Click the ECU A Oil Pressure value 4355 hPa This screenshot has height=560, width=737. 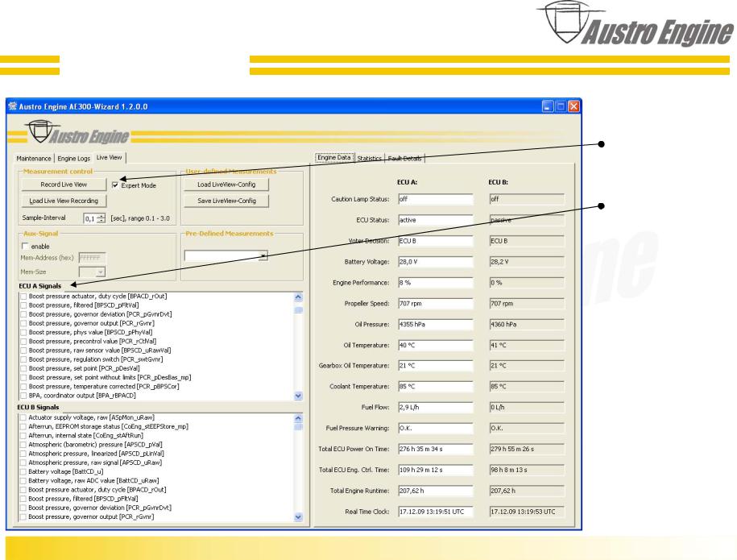(435, 325)
